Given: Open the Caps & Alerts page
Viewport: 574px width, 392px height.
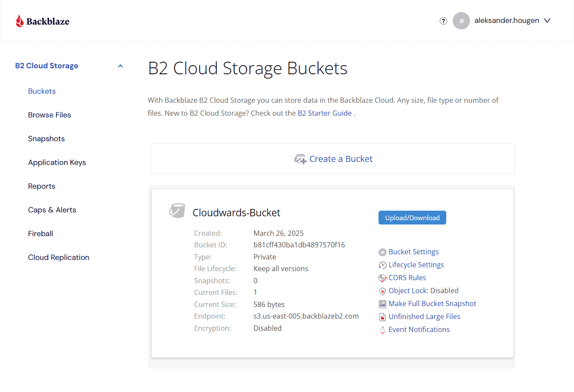Looking at the screenshot, I should pyautogui.click(x=52, y=210).
